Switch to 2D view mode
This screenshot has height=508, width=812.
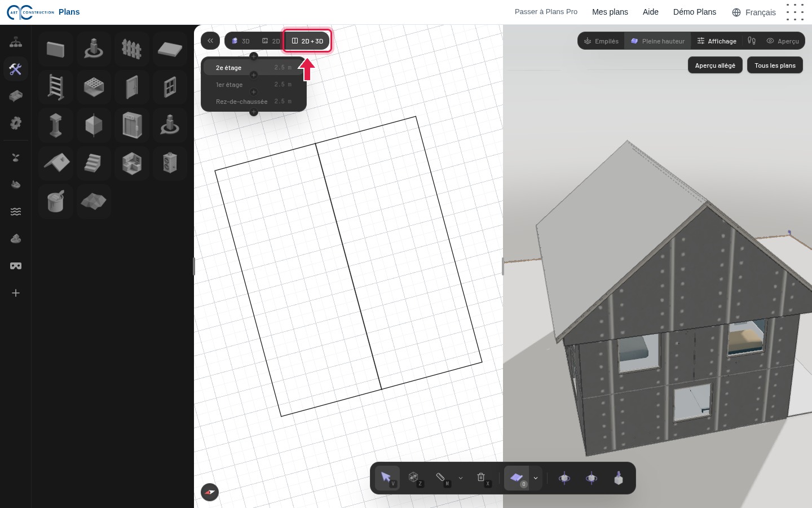(271, 41)
